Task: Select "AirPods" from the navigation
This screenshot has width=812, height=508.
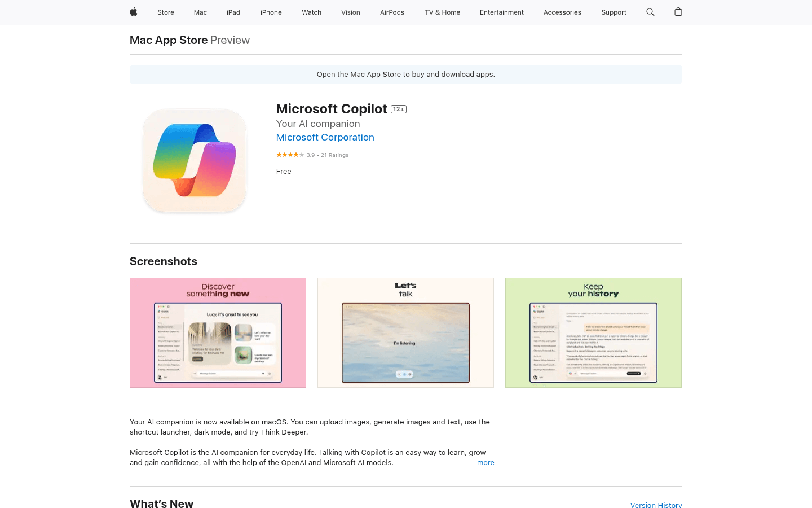Action: click(391, 12)
